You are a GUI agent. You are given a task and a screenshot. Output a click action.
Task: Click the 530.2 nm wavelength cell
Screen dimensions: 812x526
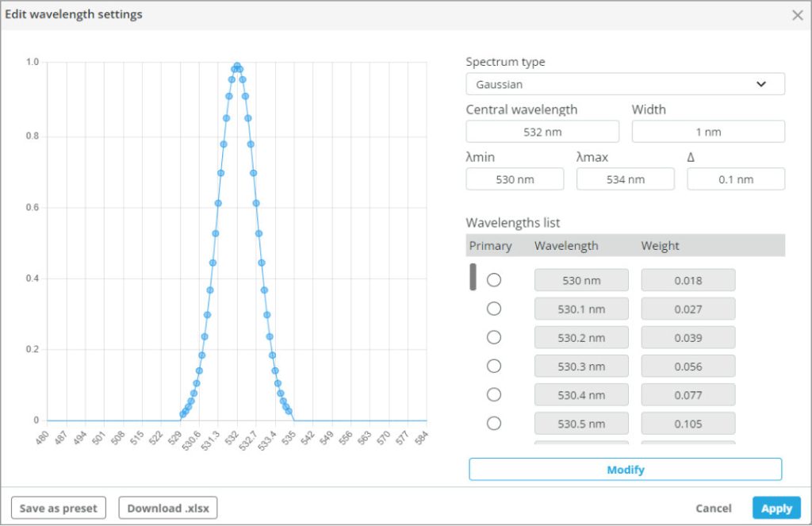click(x=581, y=338)
